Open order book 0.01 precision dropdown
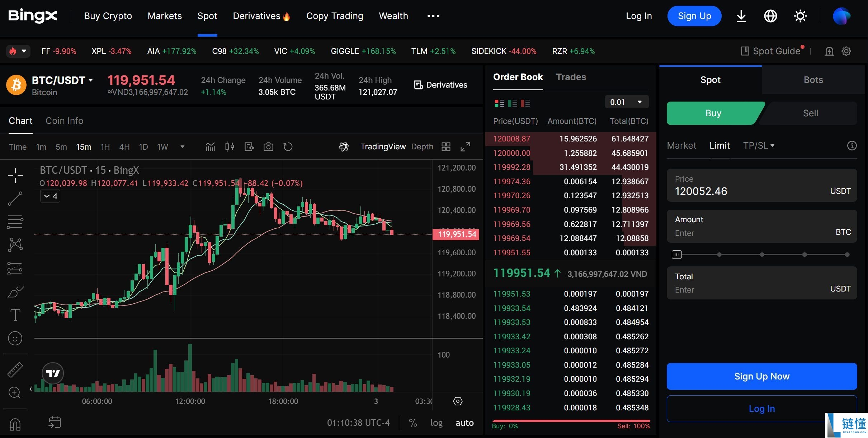The width and height of the screenshot is (868, 438). point(626,102)
